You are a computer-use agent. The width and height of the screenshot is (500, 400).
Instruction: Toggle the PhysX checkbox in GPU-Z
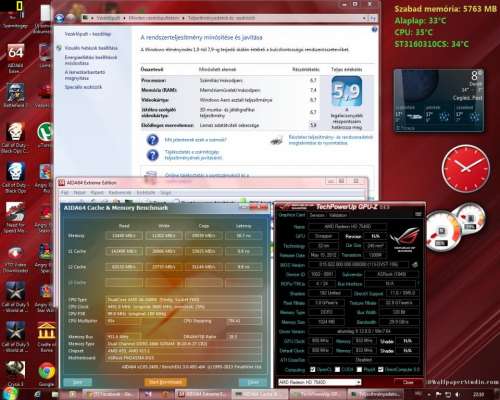click(359, 369)
